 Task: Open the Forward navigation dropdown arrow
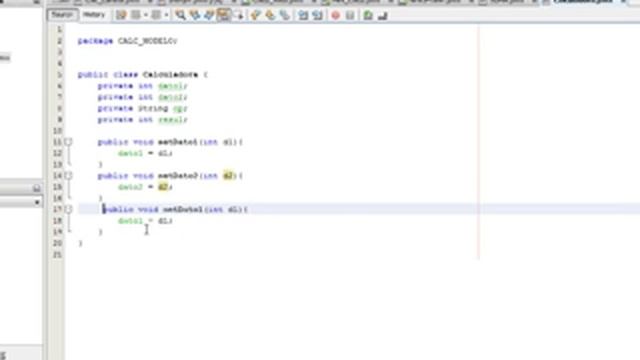[x=166, y=16]
